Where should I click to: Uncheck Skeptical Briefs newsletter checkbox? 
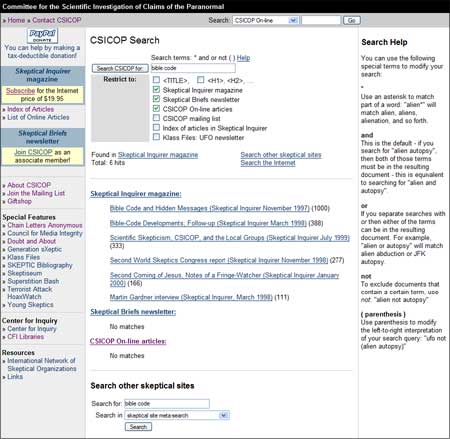[156, 99]
